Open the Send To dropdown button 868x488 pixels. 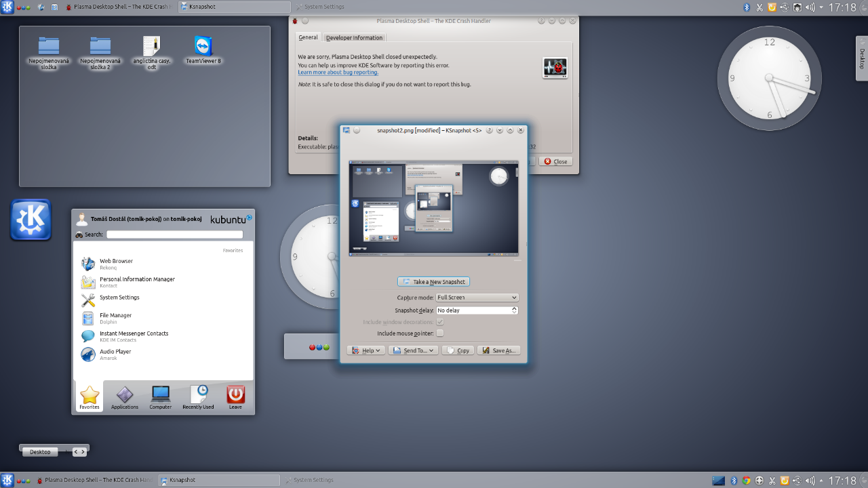[413, 350]
